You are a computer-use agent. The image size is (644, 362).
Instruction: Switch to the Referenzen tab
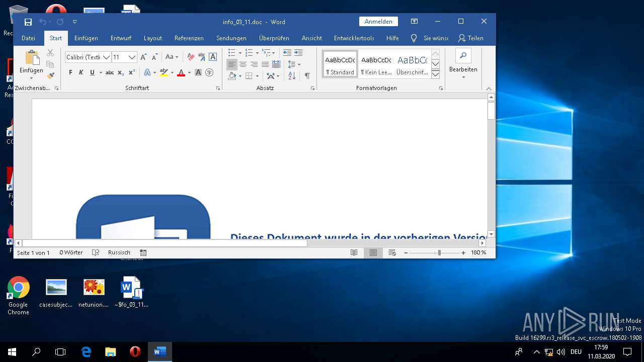click(x=189, y=38)
